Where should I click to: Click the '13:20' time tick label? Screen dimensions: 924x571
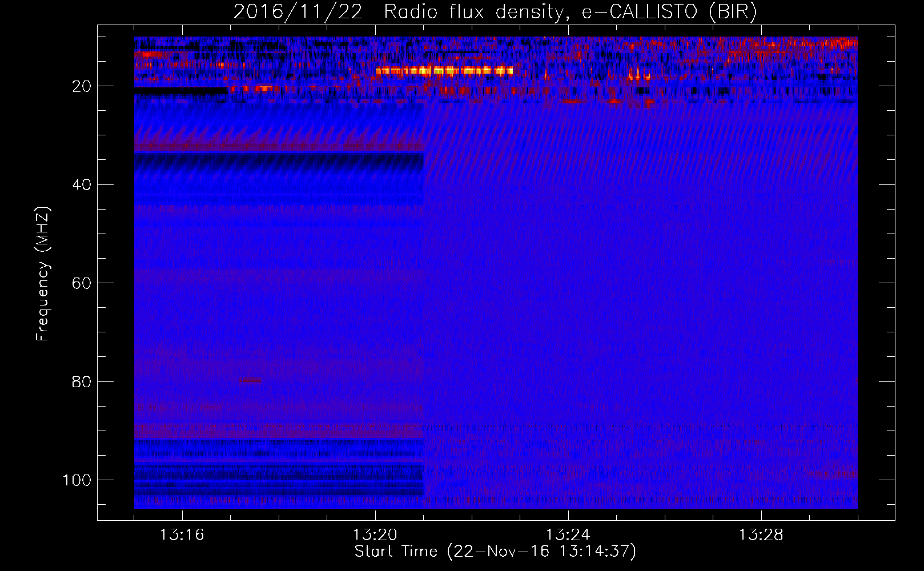tap(375, 534)
